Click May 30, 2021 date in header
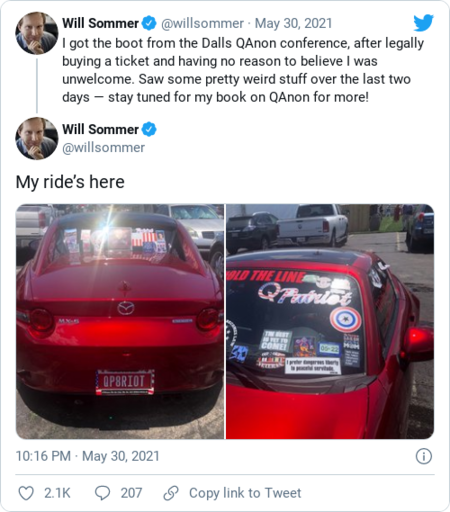This screenshot has height=512, width=450. pos(293,23)
